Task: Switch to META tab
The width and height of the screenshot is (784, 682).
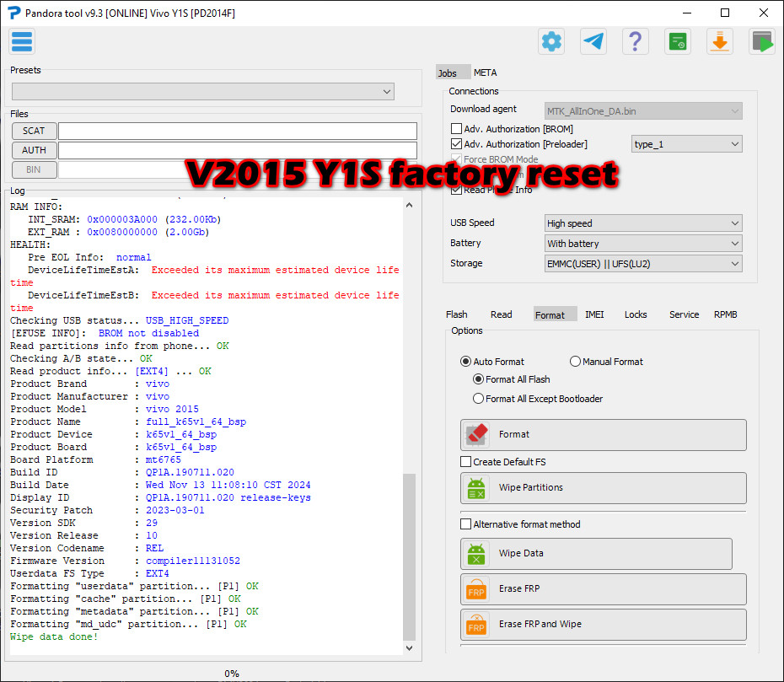Action: tap(485, 73)
